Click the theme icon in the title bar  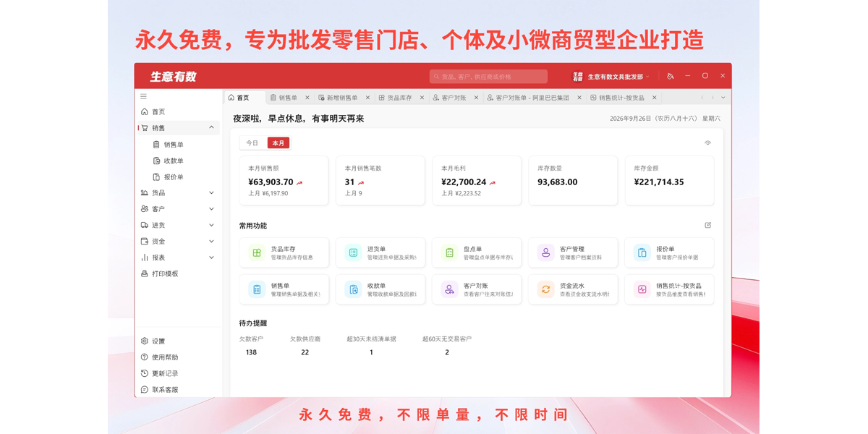(x=671, y=76)
